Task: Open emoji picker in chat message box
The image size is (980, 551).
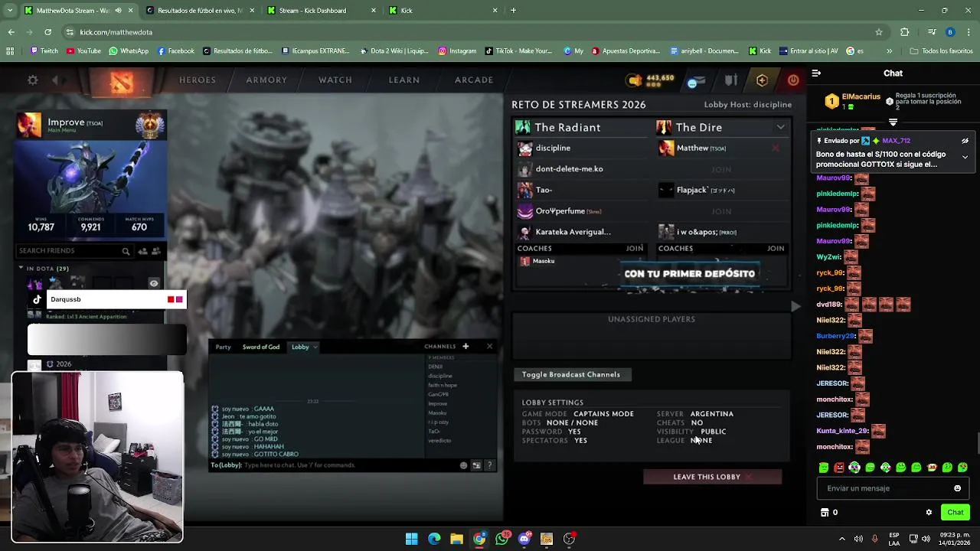Action: tap(957, 488)
